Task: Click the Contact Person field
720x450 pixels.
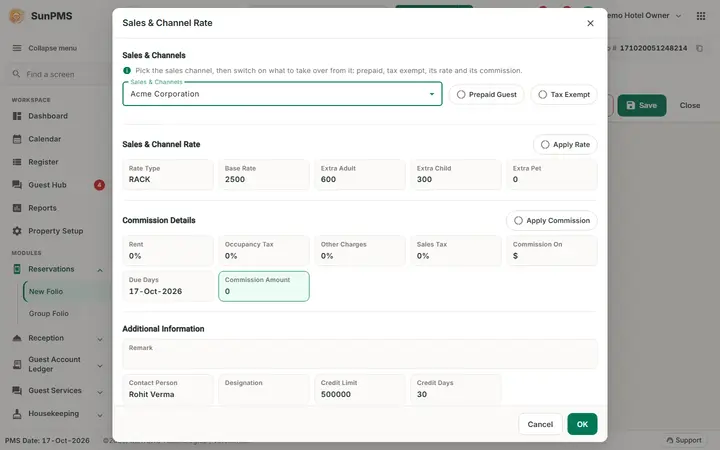Action: point(168,389)
